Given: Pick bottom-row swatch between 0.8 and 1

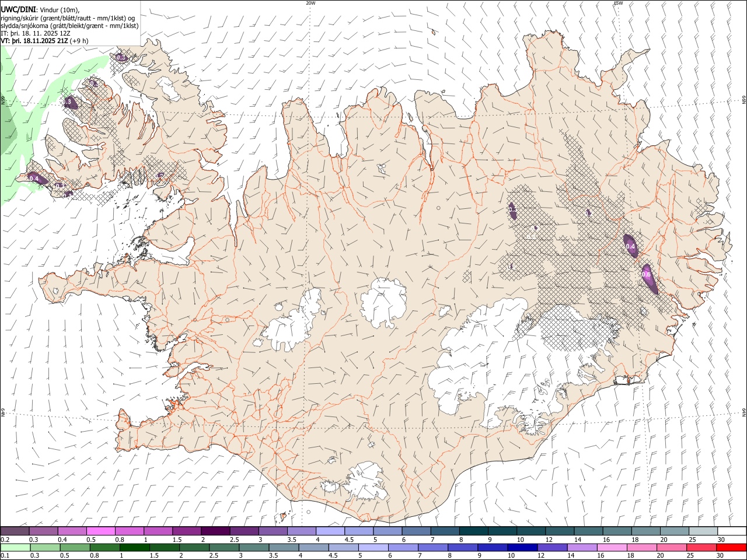Looking at the screenshot, I should 105,547.
